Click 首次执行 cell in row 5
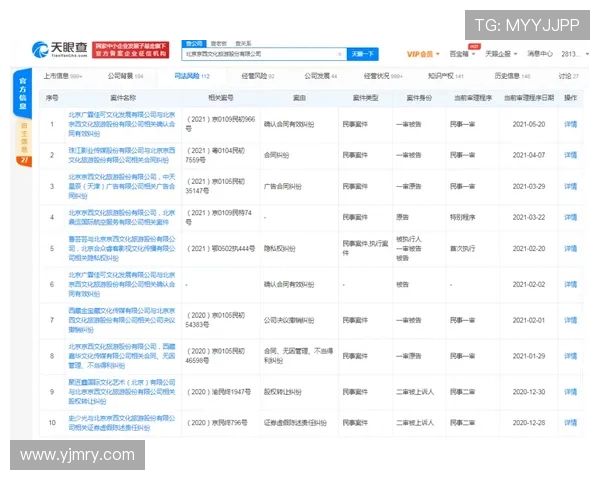The image size is (600, 480). 463,249
